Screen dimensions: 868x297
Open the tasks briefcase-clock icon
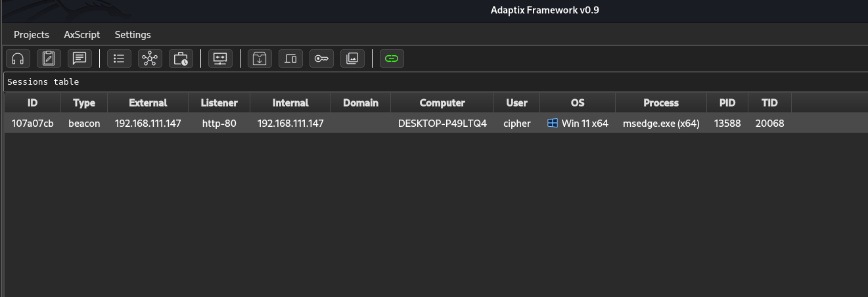pos(181,58)
